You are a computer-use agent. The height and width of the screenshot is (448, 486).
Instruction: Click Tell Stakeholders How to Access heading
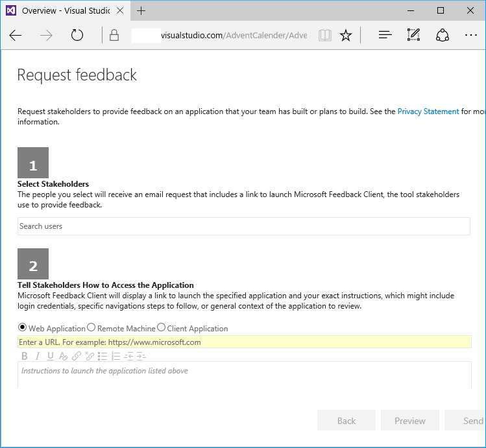tap(105, 285)
